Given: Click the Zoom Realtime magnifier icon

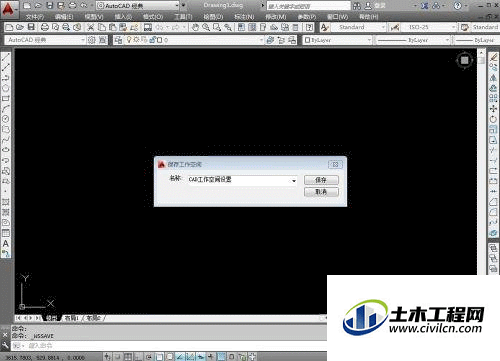Looking at the screenshot, I should [206, 27].
